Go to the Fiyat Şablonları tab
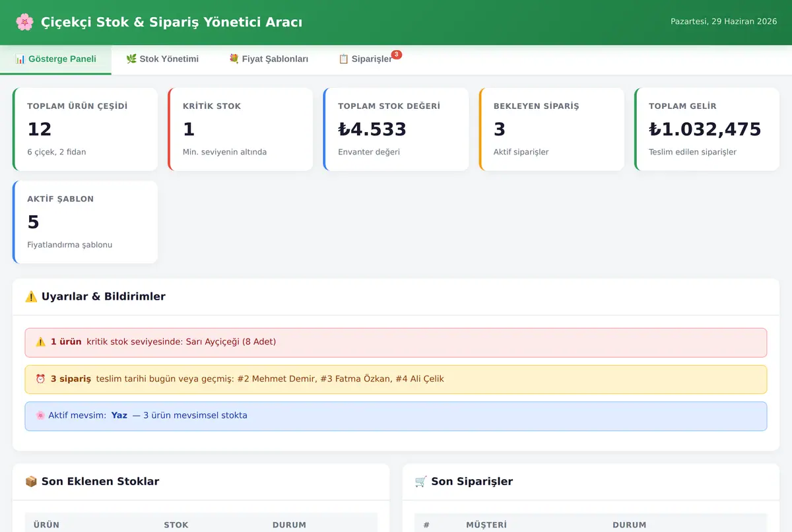Screen dimensions: 792x532 click(x=269, y=59)
